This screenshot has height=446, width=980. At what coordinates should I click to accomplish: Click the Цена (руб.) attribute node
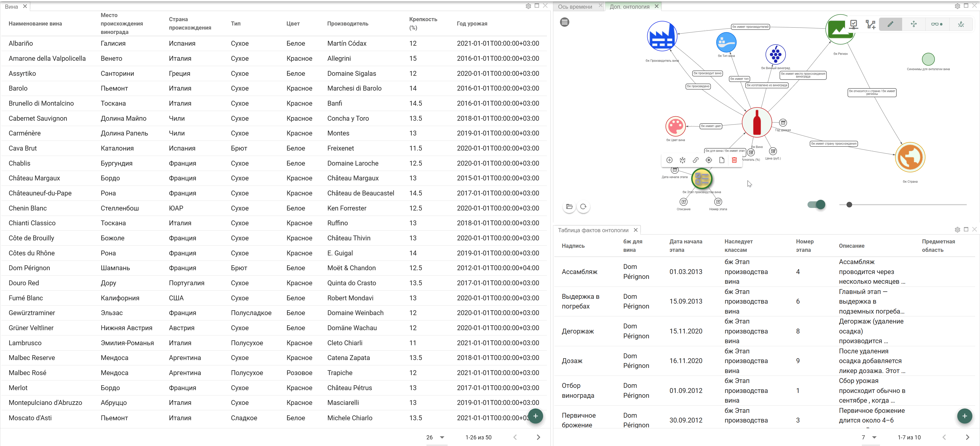click(773, 151)
